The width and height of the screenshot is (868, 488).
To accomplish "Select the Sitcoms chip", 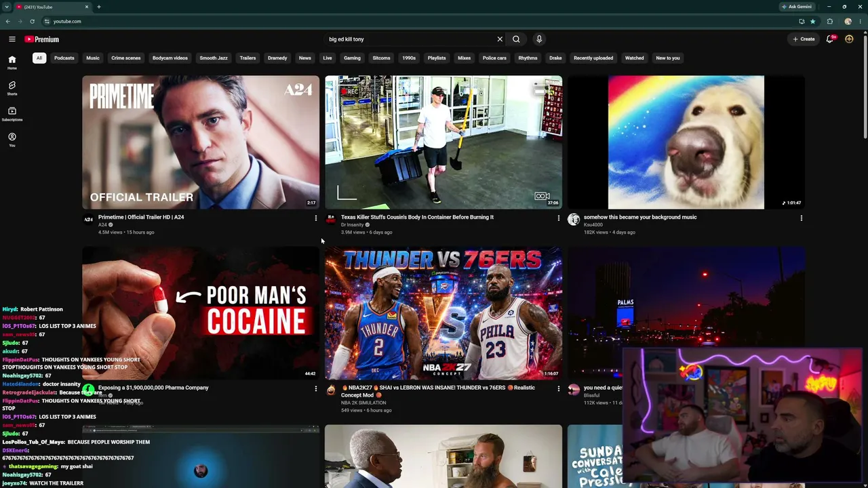I will pyautogui.click(x=381, y=58).
